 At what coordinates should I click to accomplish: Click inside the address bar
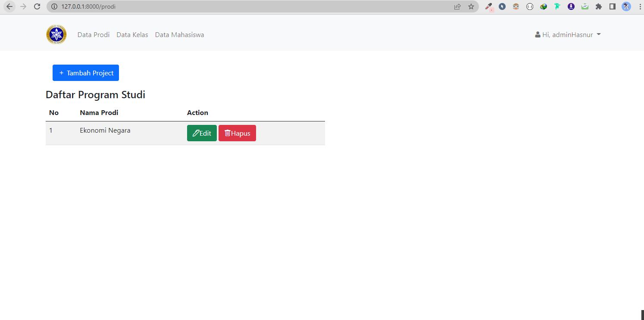pos(172,6)
